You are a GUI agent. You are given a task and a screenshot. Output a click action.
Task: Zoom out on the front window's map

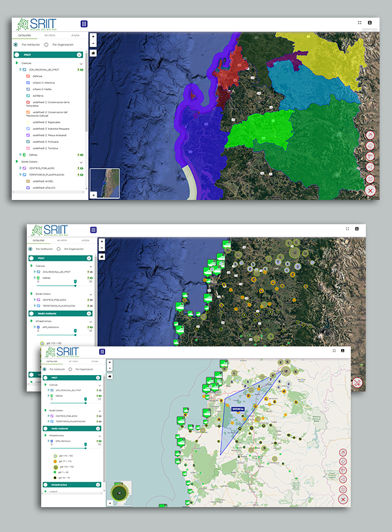[x=110, y=368]
